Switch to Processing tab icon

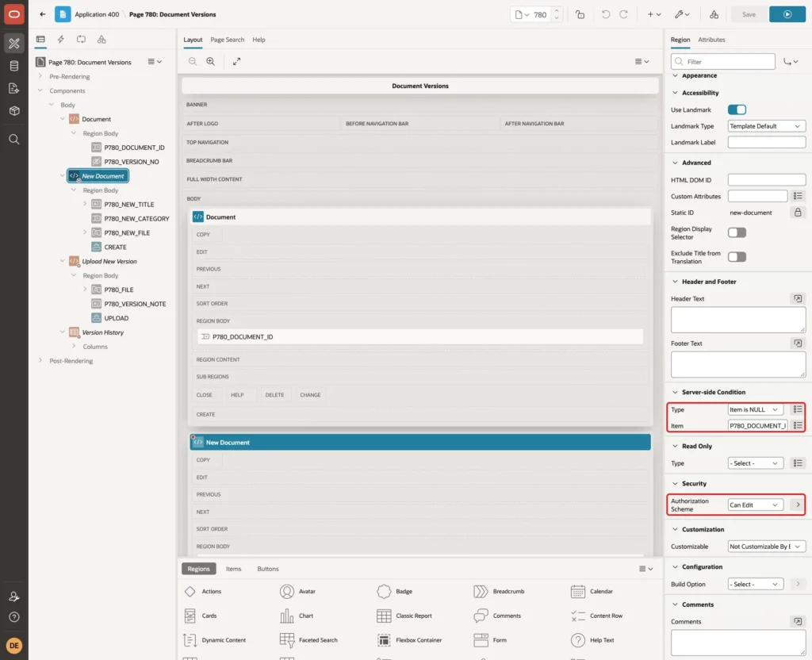click(x=81, y=40)
